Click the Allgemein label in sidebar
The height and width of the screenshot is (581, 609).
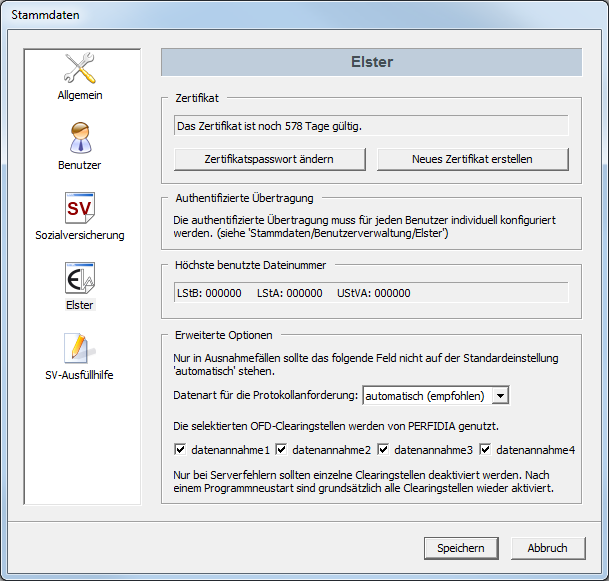[x=80, y=95]
